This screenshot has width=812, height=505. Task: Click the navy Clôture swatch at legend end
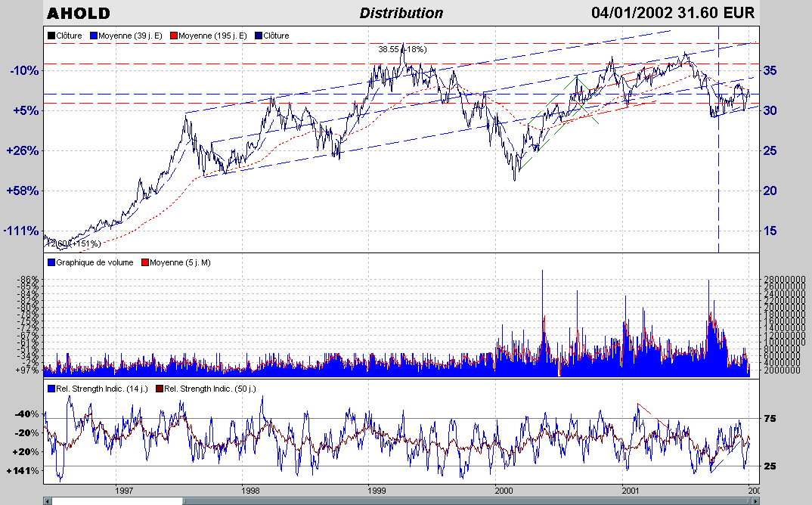click(259, 36)
